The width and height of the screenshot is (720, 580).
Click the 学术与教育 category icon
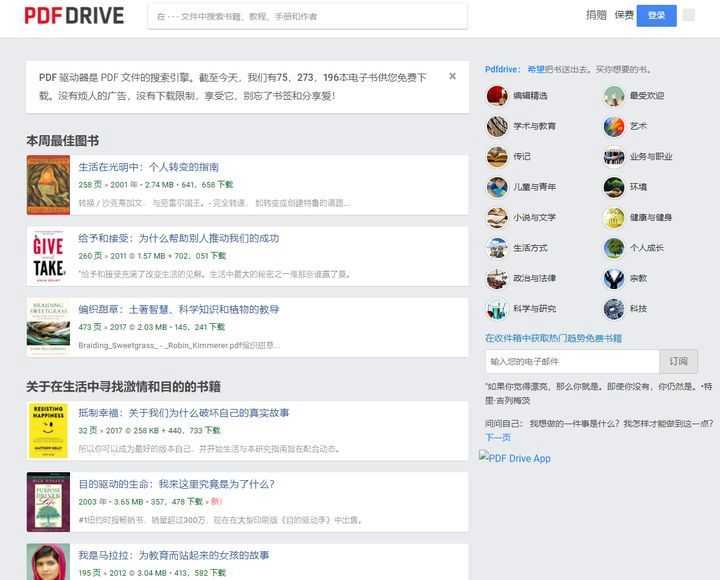tap(497, 126)
